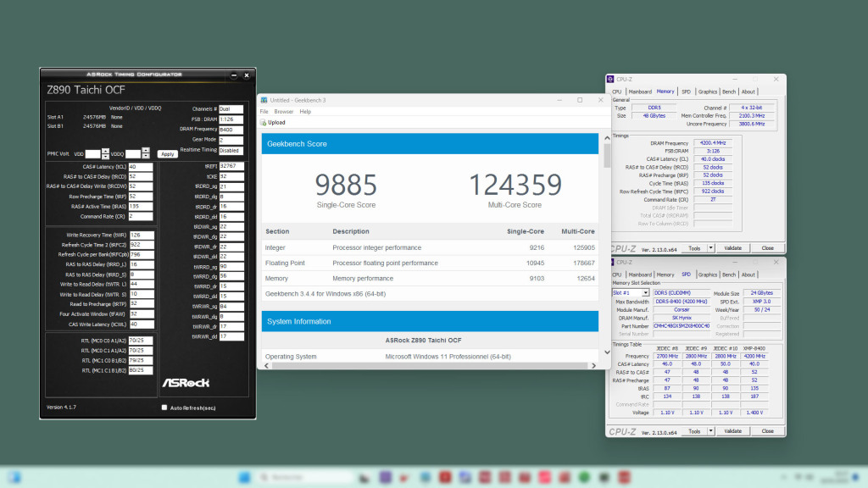Click Upload icon in Geekbench toolbar

264,123
